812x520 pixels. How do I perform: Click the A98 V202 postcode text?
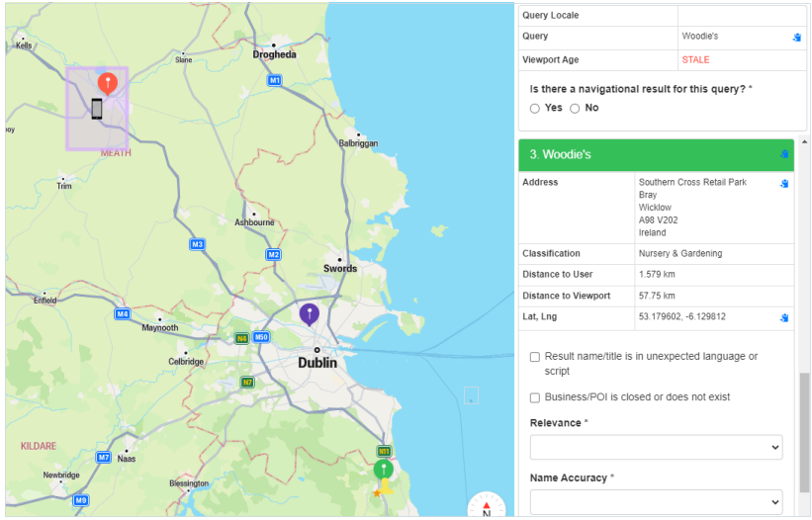tap(658, 220)
